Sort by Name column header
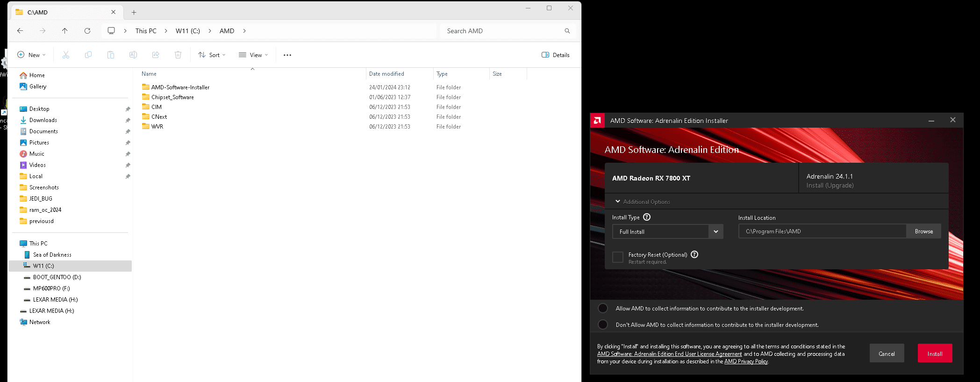The width and height of the screenshot is (980, 382). (149, 74)
